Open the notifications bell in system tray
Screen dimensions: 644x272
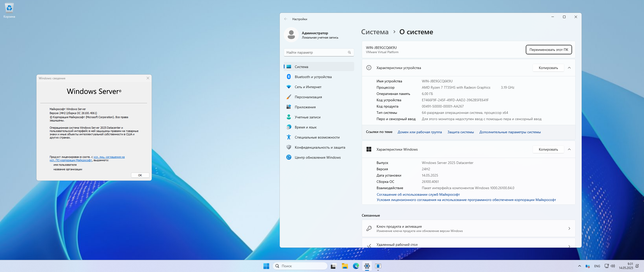pyautogui.click(x=637, y=266)
